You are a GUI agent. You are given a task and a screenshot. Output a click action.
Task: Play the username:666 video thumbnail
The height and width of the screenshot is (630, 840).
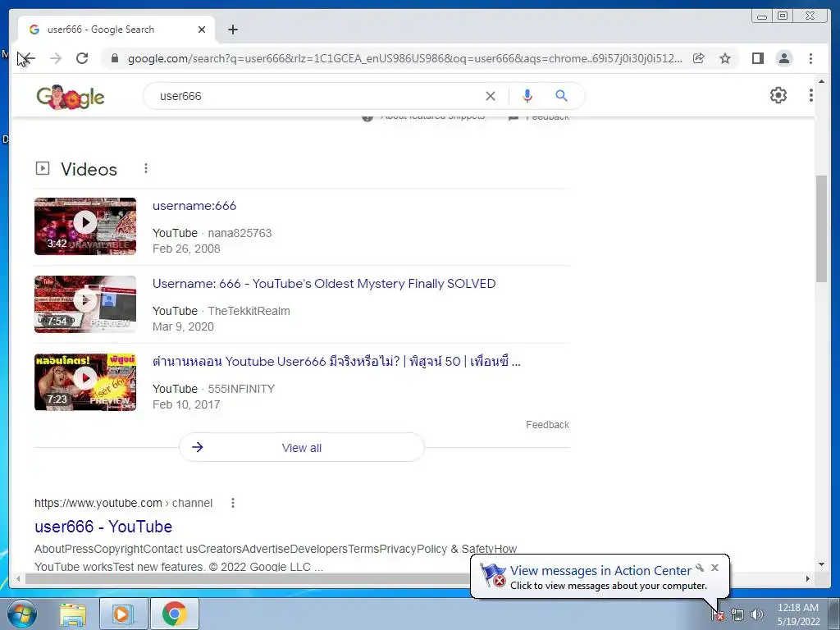point(85,226)
